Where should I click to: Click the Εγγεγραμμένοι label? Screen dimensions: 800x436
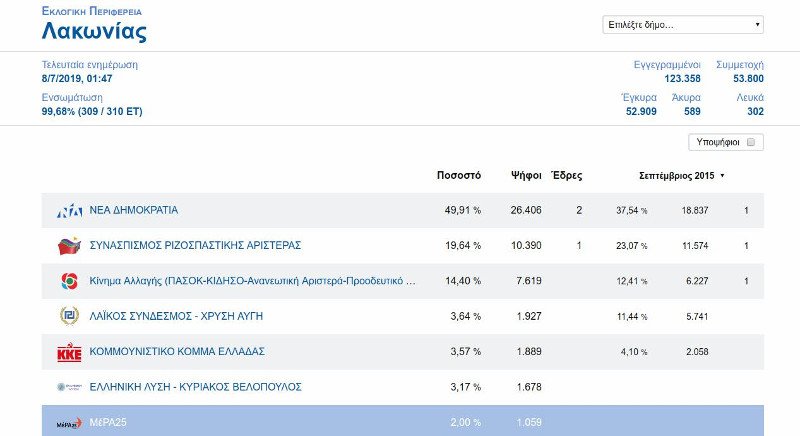[667, 65]
